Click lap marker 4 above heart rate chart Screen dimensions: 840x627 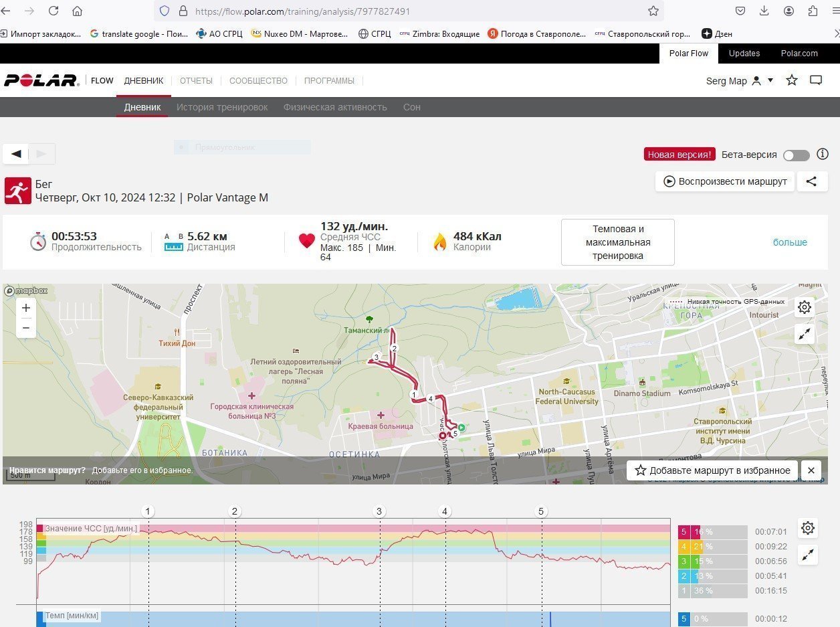pos(445,512)
